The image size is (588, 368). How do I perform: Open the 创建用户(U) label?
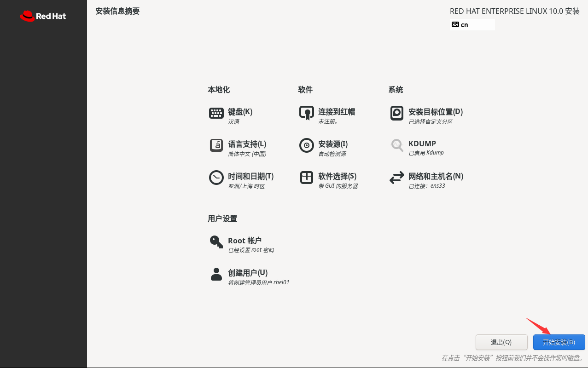pyautogui.click(x=248, y=273)
